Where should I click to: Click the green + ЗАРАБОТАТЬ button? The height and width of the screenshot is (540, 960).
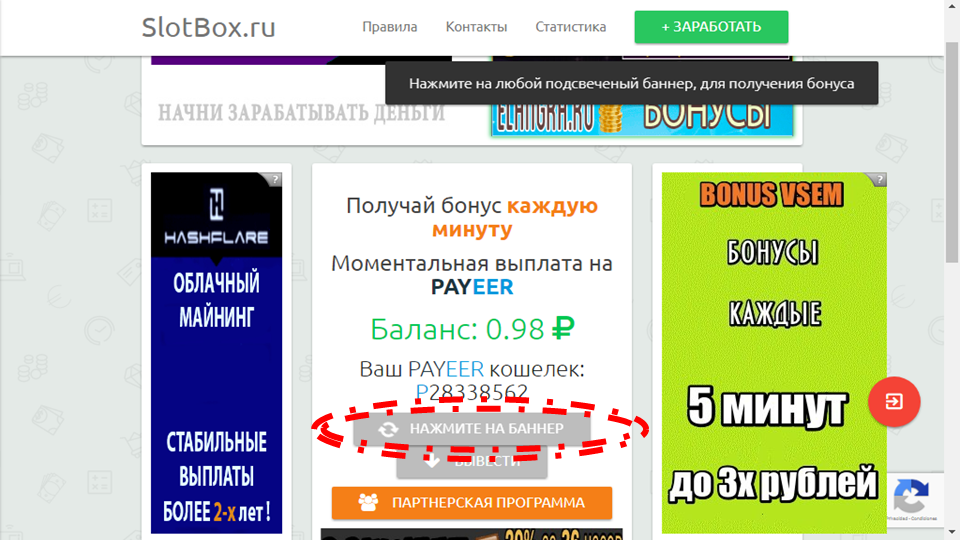pyautogui.click(x=711, y=27)
